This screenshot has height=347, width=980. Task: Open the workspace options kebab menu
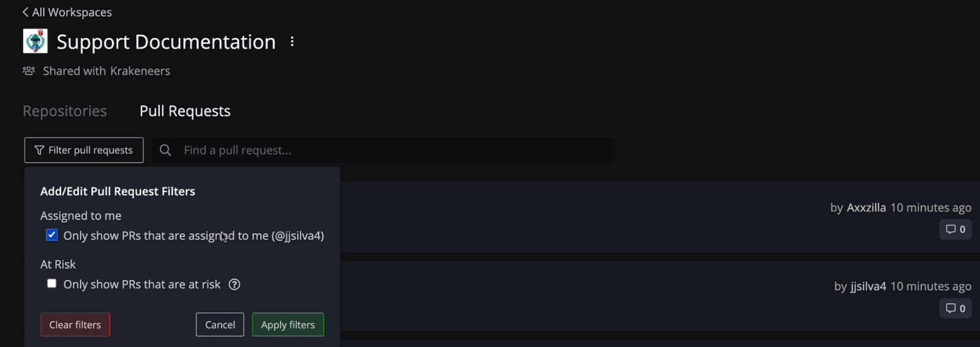pos(292,42)
